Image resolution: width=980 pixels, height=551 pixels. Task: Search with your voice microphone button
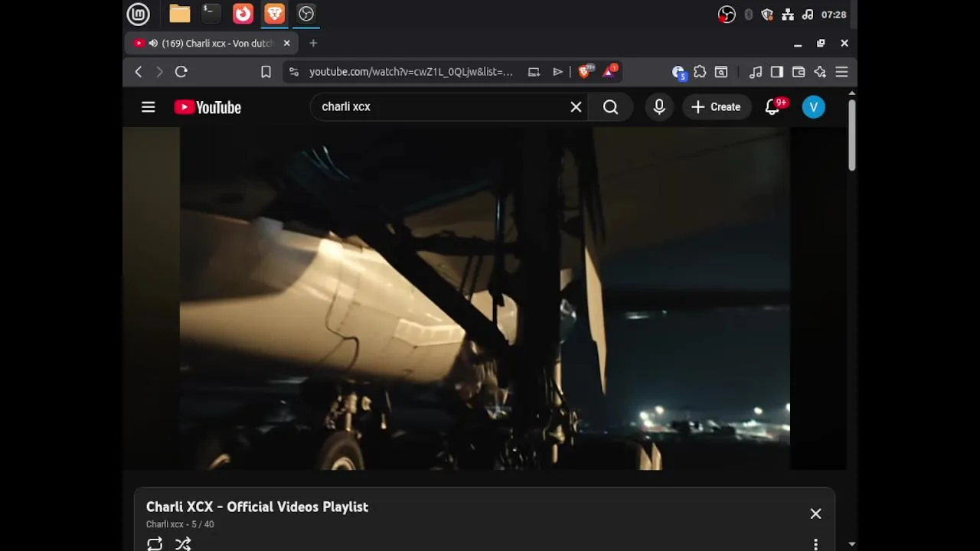tap(659, 107)
